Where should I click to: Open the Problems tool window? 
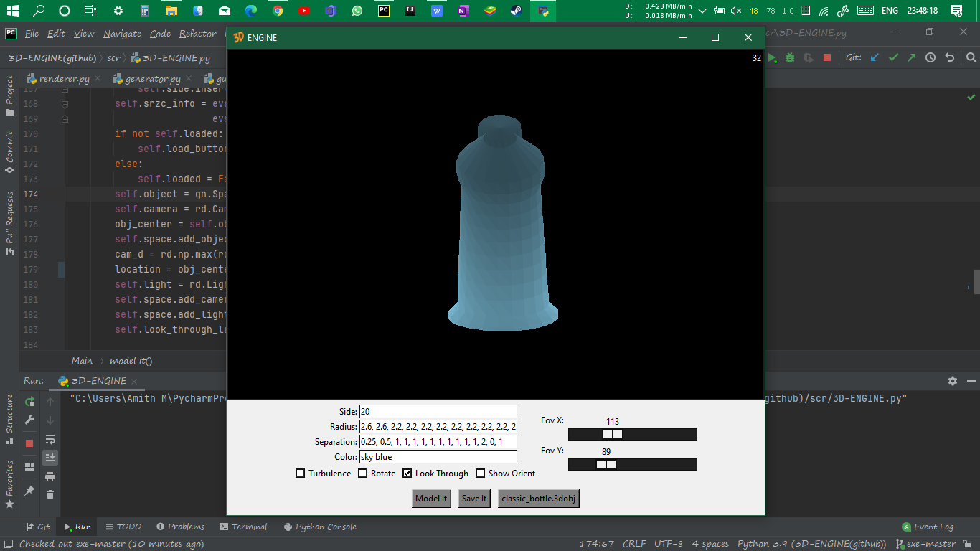coord(180,527)
